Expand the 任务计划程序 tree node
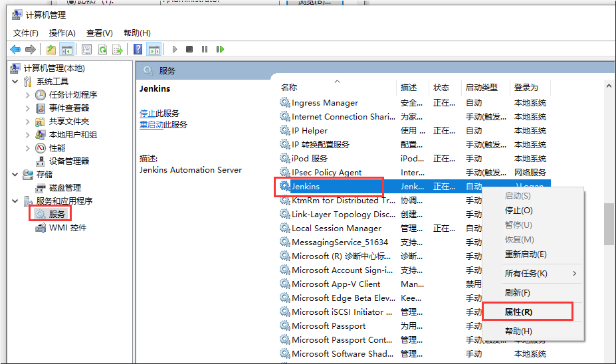616x364 pixels. pyautogui.click(x=27, y=94)
